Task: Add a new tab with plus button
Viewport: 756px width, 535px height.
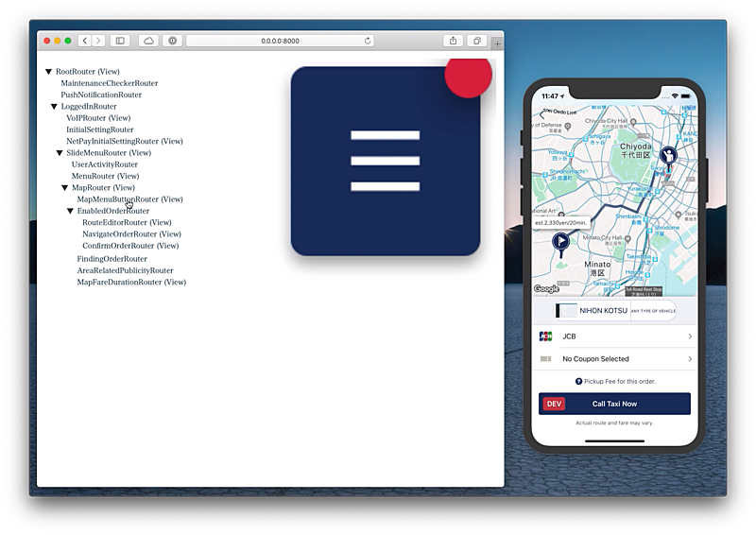Action: point(497,43)
